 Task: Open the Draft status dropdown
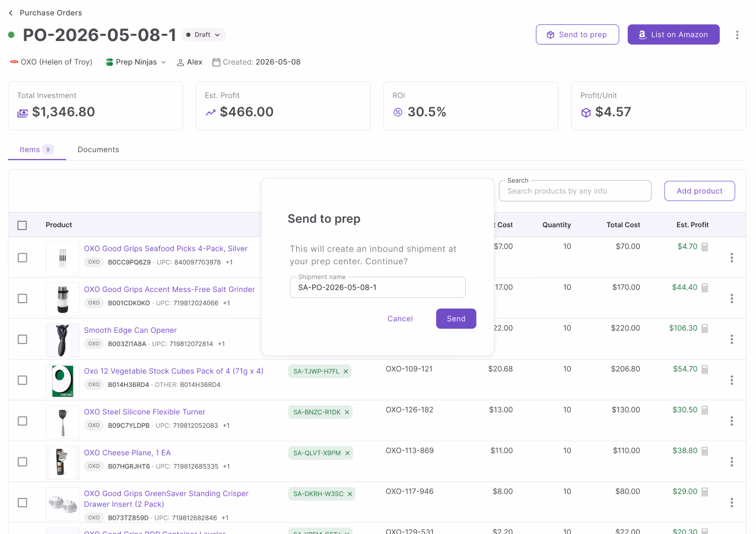click(204, 35)
